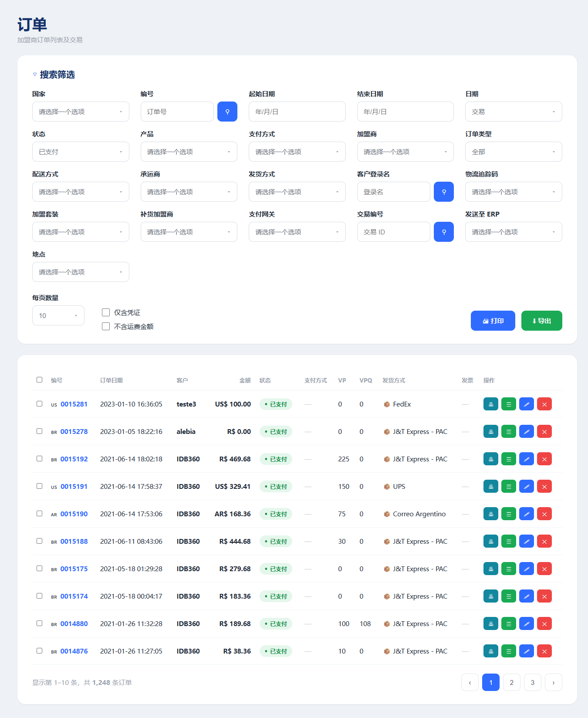Check the box for order 0015281

(x=40, y=403)
